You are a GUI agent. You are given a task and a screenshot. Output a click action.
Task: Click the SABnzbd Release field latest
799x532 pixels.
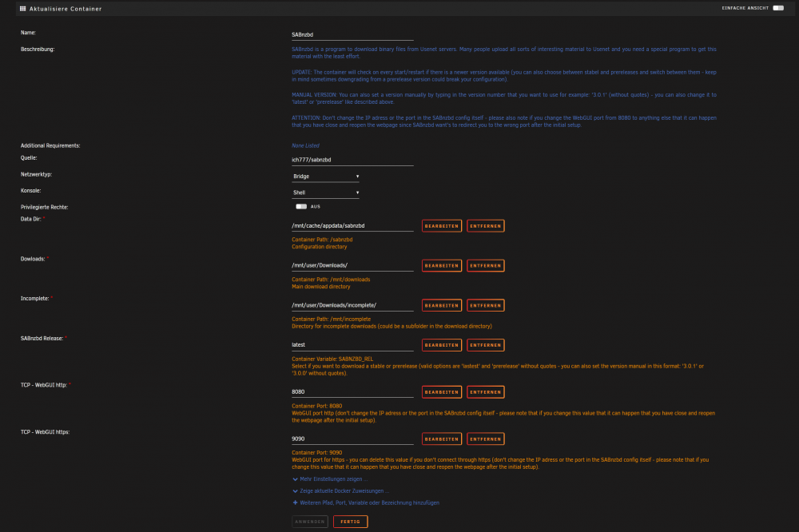352,345
